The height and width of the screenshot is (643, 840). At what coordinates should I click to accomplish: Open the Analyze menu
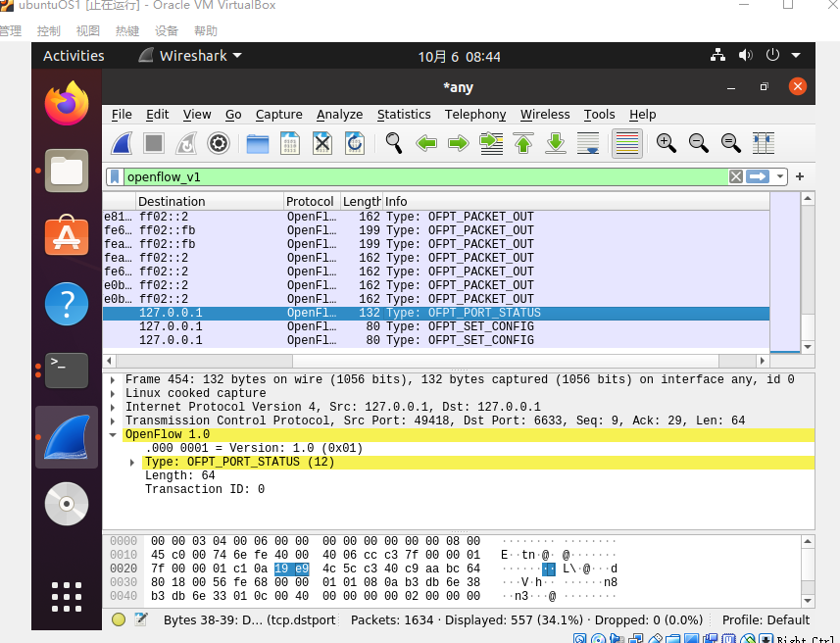pyautogui.click(x=339, y=115)
